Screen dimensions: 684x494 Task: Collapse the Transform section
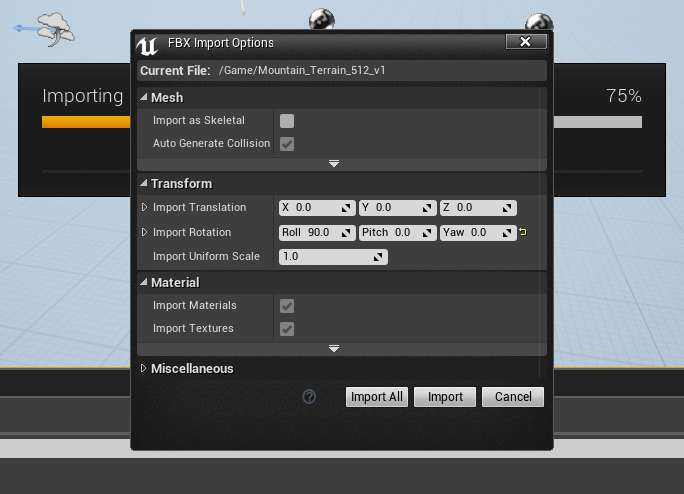point(144,183)
